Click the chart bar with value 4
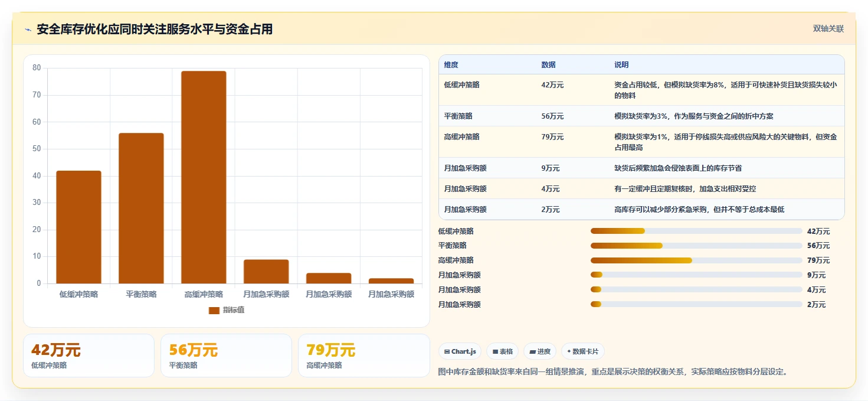868x401 pixels. pyautogui.click(x=329, y=278)
